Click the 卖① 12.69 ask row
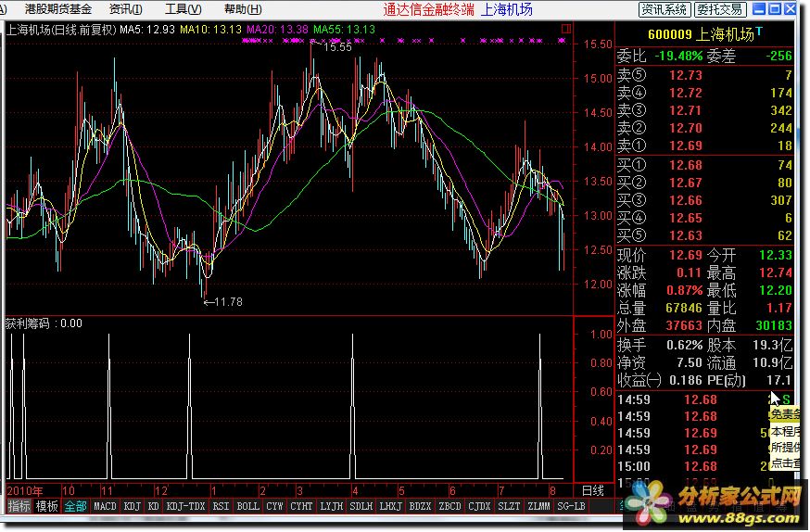Screen dimensions: 810x532 (704, 146)
